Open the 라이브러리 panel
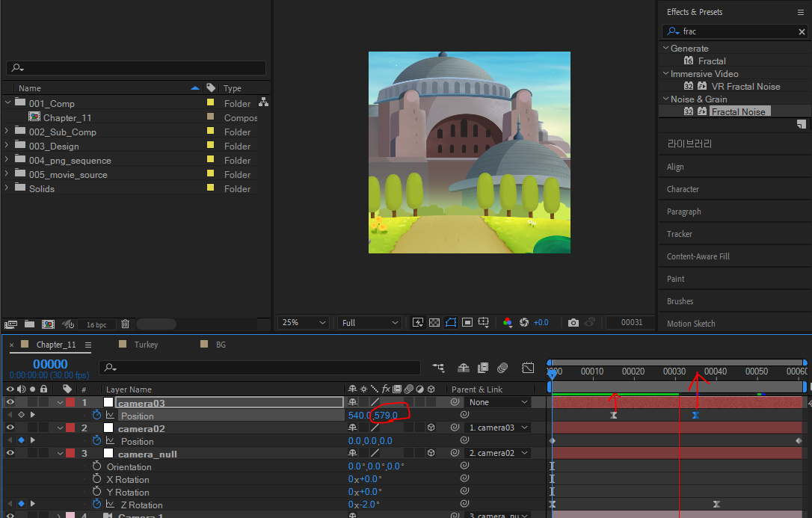The image size is (812, 518). 689,144
